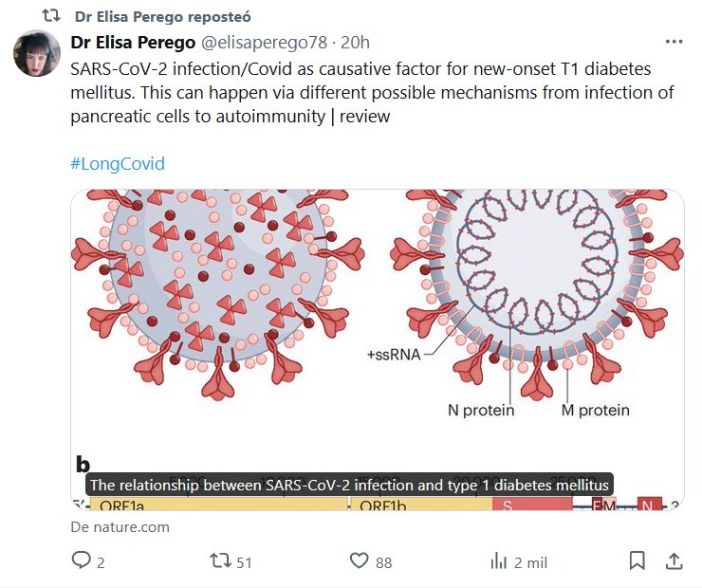Bookmark this tweet

(x=637, y=560)
